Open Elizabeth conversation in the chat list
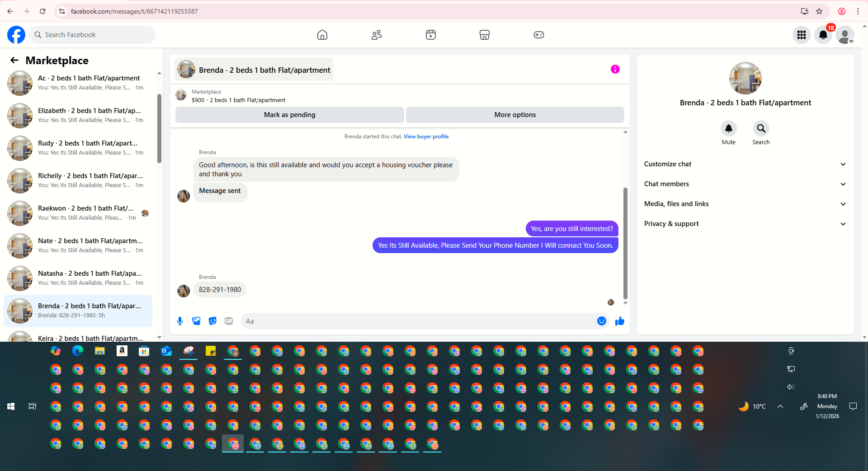 (78, 116)
